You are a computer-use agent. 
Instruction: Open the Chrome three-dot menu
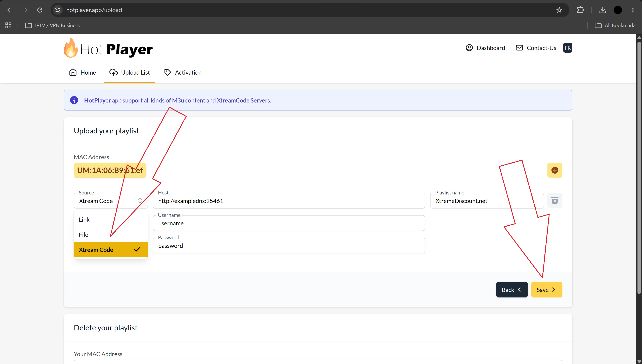point(633,10)
